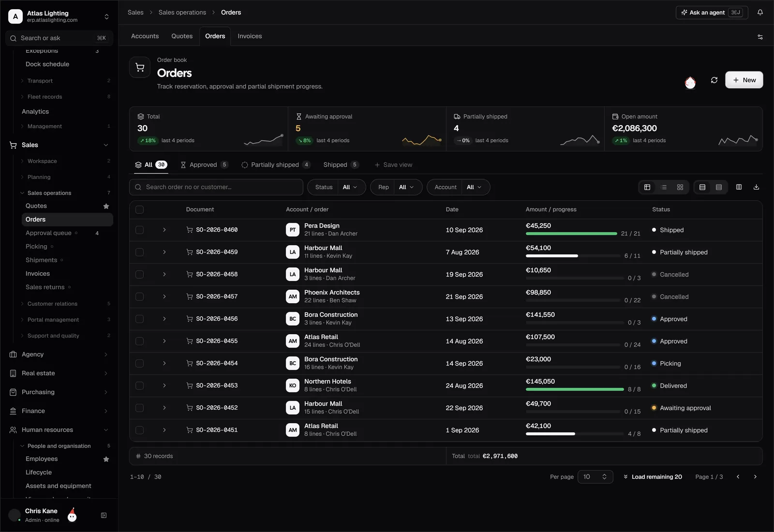This screenshot has height=532, width=774.
Task: Switch to table view layout icon
Action: 647,187
